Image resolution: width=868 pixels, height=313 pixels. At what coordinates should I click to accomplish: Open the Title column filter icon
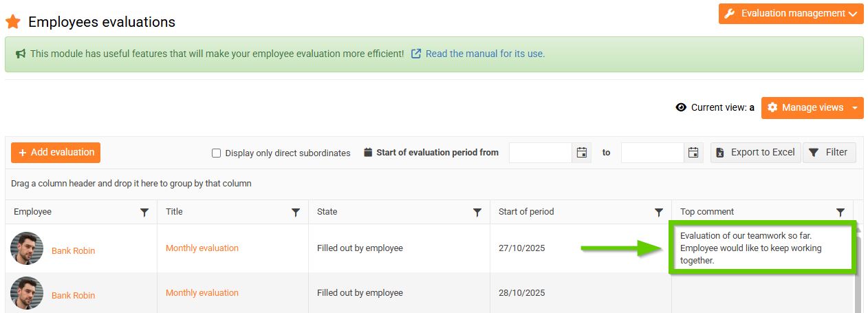point(296,213)
